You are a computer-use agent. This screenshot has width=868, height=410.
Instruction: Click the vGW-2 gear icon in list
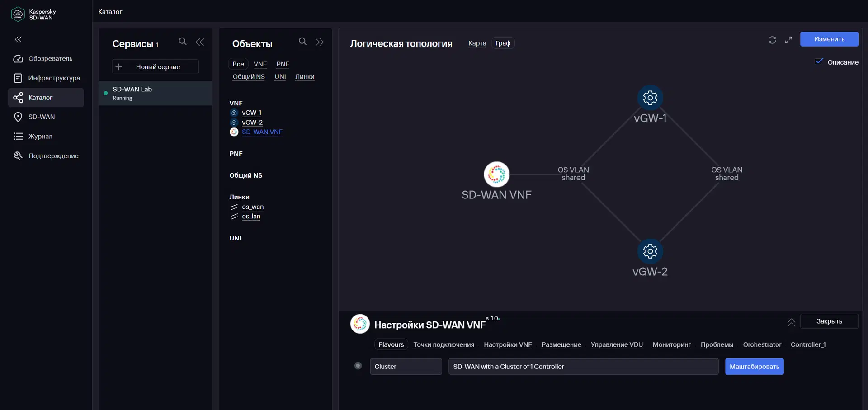234,123
